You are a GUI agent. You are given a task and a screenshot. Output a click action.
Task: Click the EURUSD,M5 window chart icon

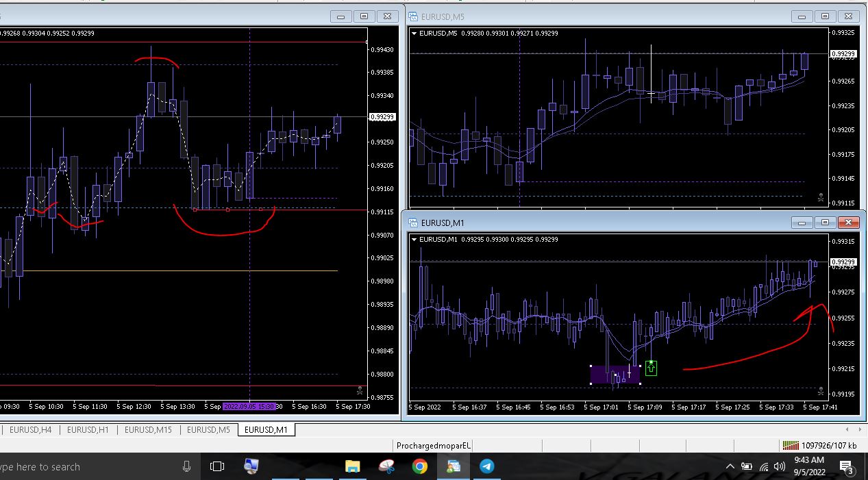point(413,16)
